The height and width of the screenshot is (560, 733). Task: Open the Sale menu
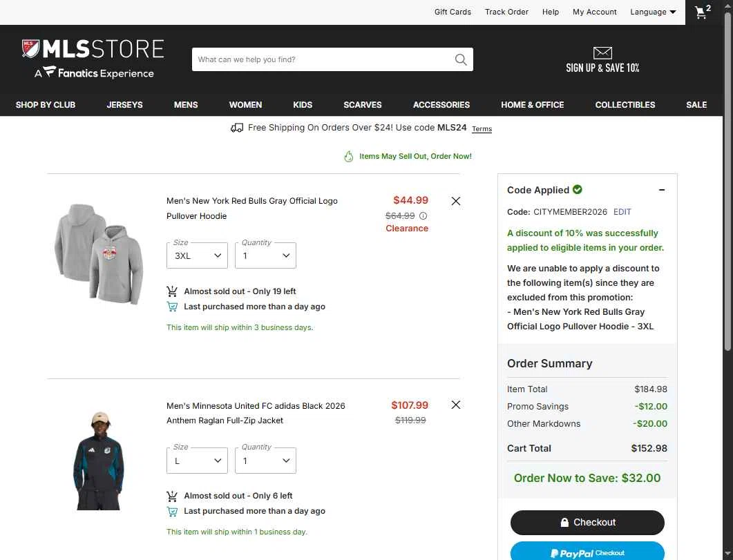[696, 105]
